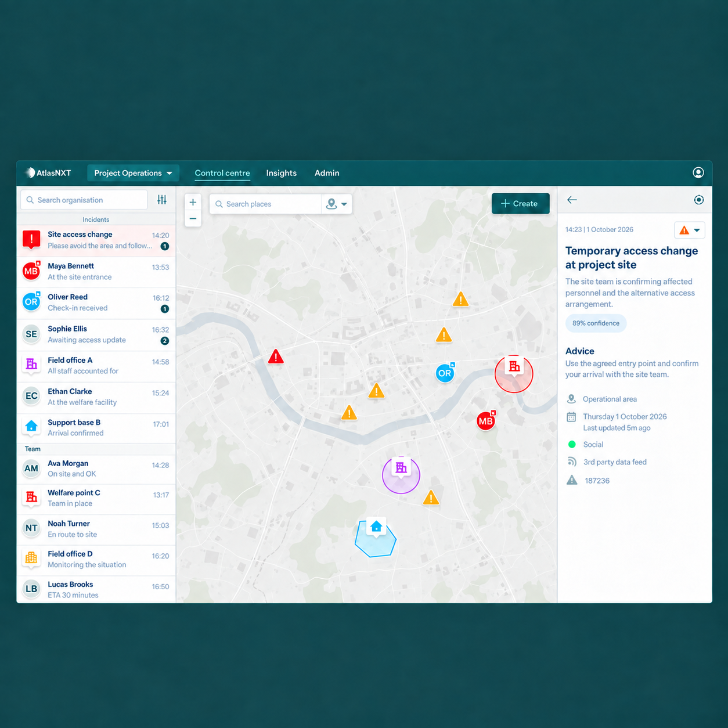Open the alert severity dropdown

[x=690, y=230]
